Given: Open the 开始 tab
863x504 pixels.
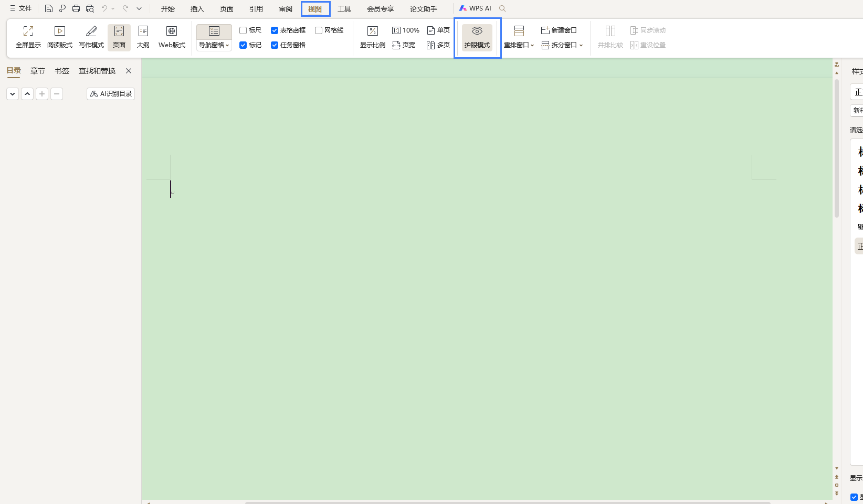Looking at the screenshot, I should [x=168, y=9].
